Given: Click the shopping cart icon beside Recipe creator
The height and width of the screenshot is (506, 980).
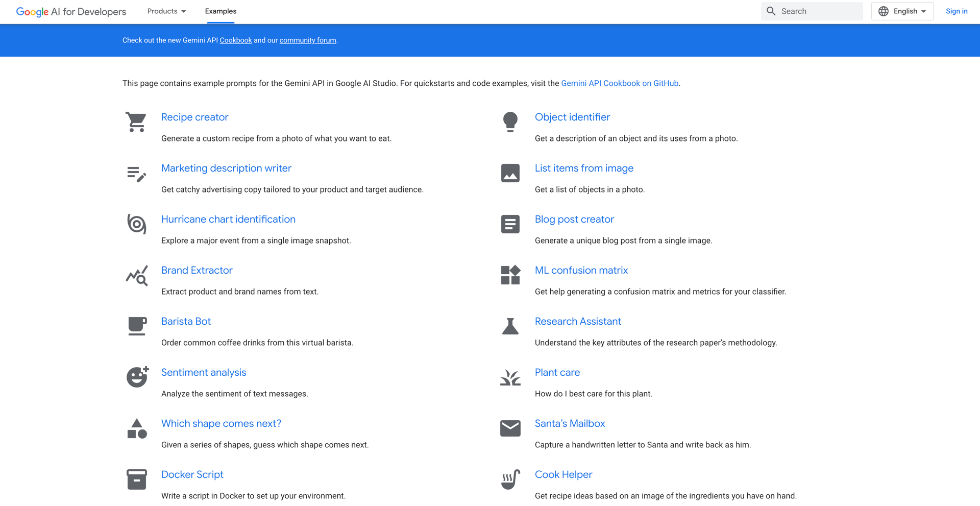Looking at the screenshot, I should (136, 122).
